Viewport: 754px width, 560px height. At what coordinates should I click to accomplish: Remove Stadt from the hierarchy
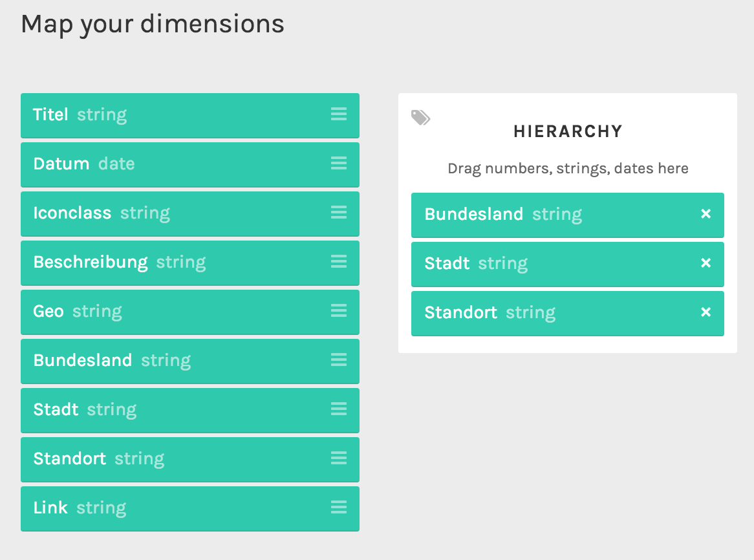click(x=706, y=263)
